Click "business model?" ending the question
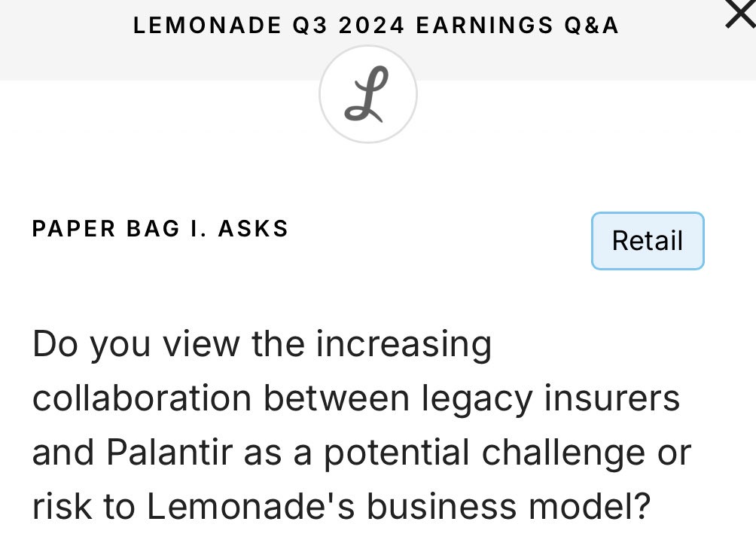 coord(508,507)
